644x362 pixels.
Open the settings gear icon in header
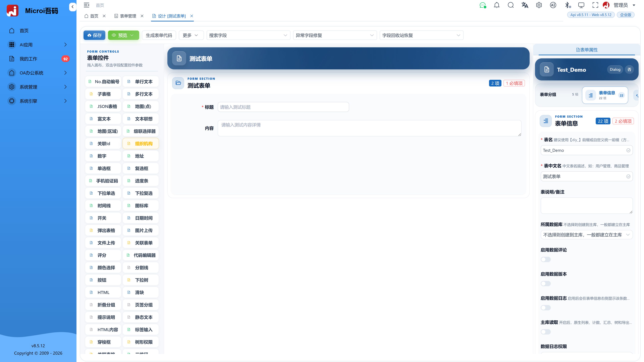(539, 5)
